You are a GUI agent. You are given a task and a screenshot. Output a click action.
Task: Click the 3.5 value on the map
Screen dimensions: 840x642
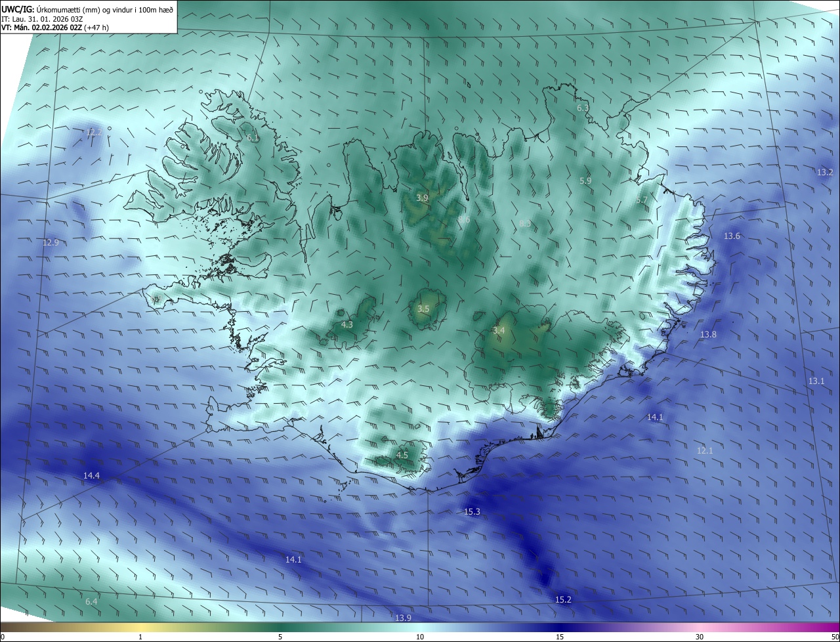[x=423, y=309]
